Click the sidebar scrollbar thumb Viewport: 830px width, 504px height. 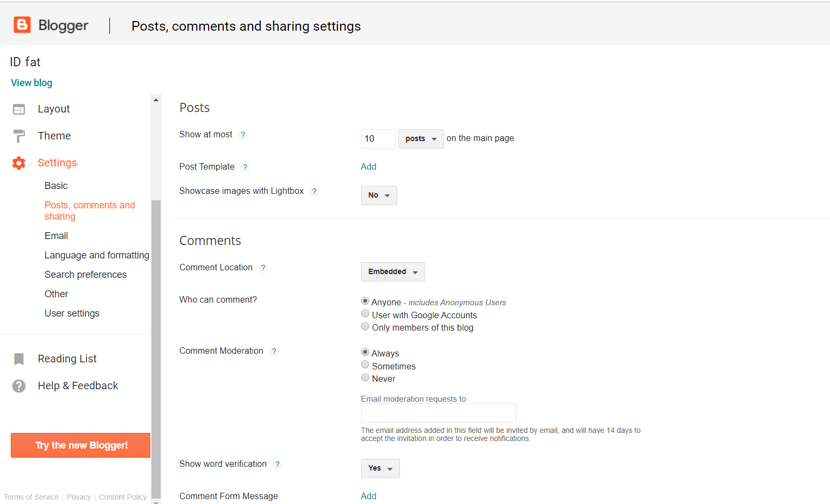[x=156, y=349]
